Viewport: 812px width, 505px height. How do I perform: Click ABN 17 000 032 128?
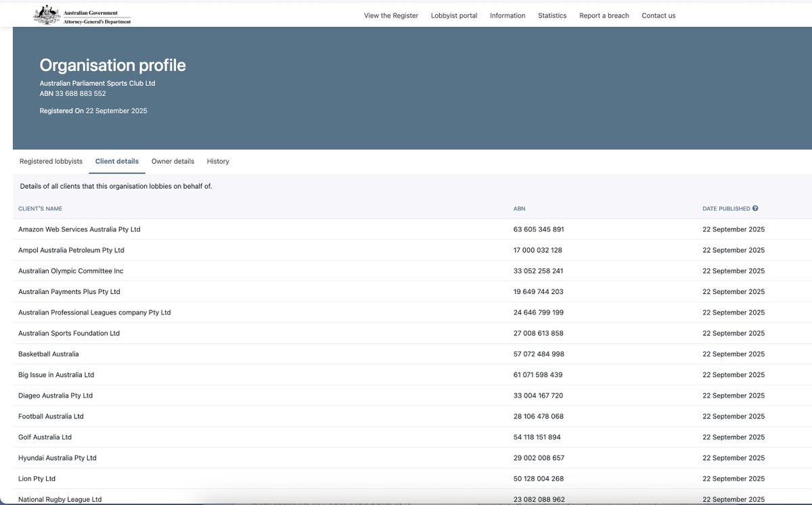538,250
